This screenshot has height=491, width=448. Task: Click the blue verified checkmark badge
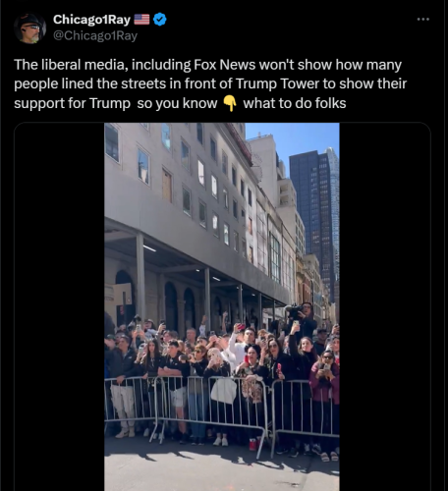(160, 20)
